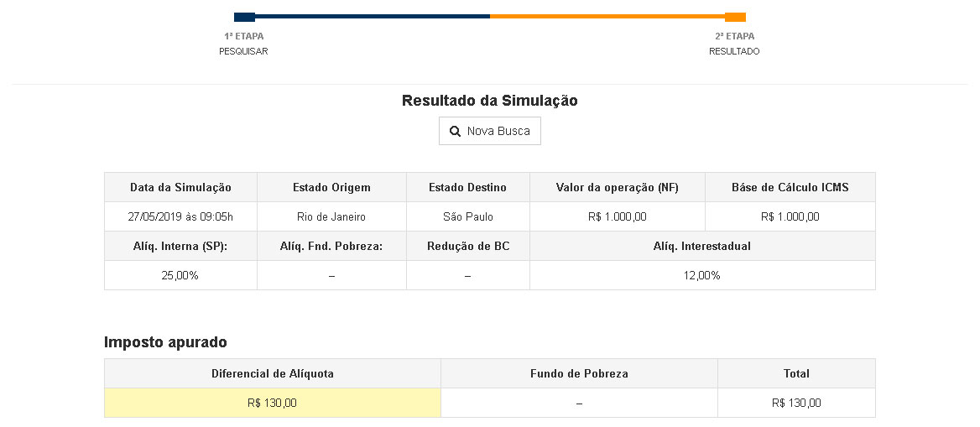The image size is (980, 427).
Task: Click the 1ª ETAPA PESQUISAR label
Action: 243,44
